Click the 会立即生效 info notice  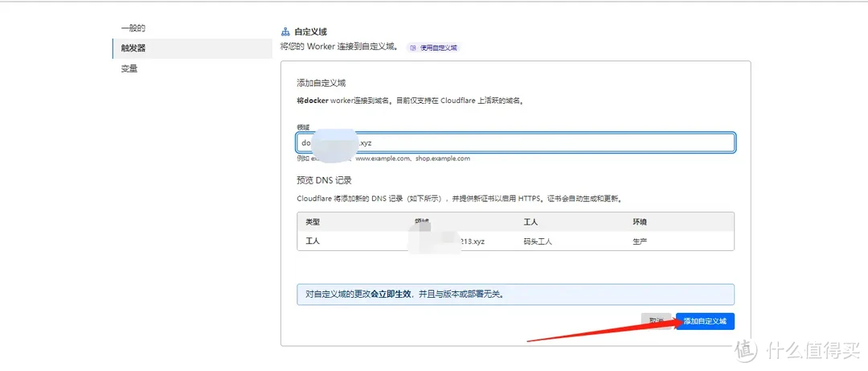point(515,295)
